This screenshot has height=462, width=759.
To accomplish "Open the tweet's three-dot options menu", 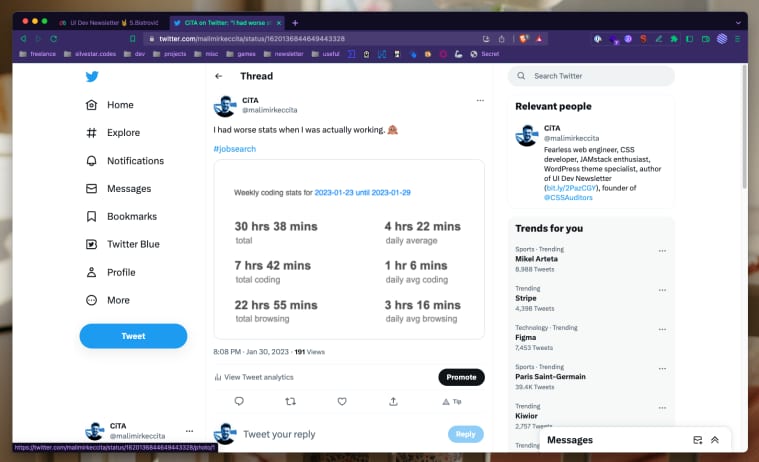I will pyautogui.click(x=480, y=100).
